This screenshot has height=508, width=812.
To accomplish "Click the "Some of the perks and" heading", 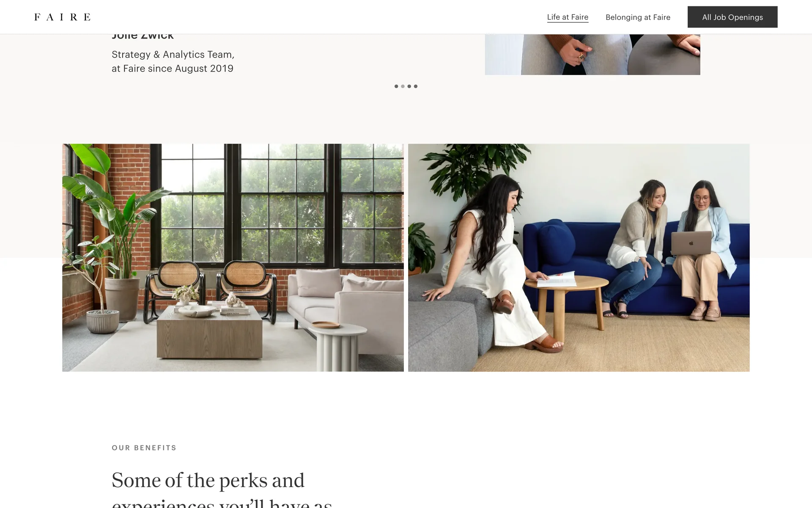I will click(x=208, y=480).
